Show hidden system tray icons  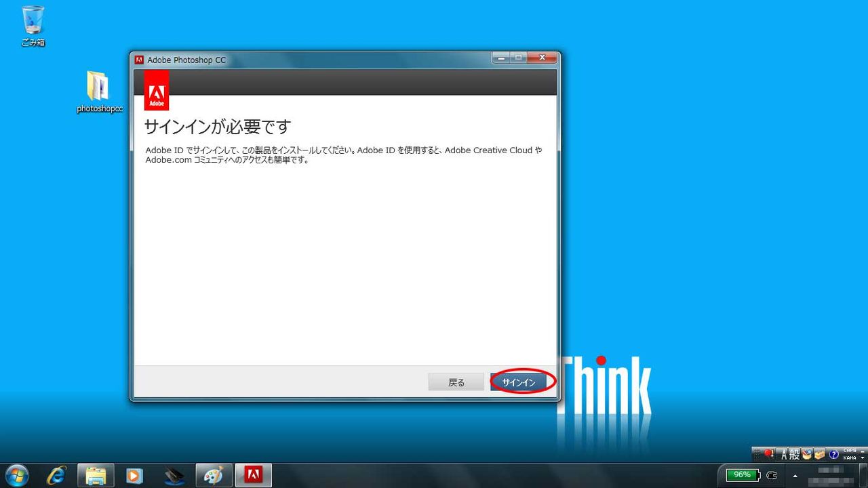pyautogui.click(x=795, y=476)
